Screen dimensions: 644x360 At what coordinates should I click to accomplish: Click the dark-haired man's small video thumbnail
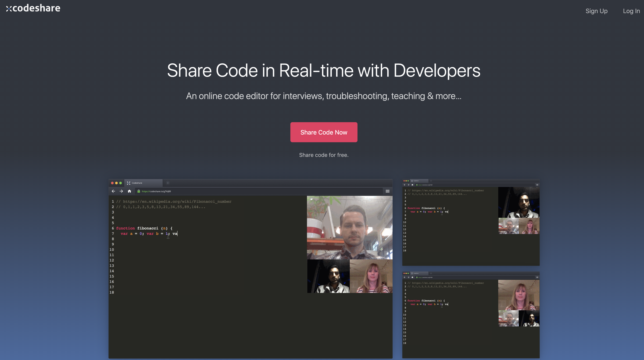[328, 276]
